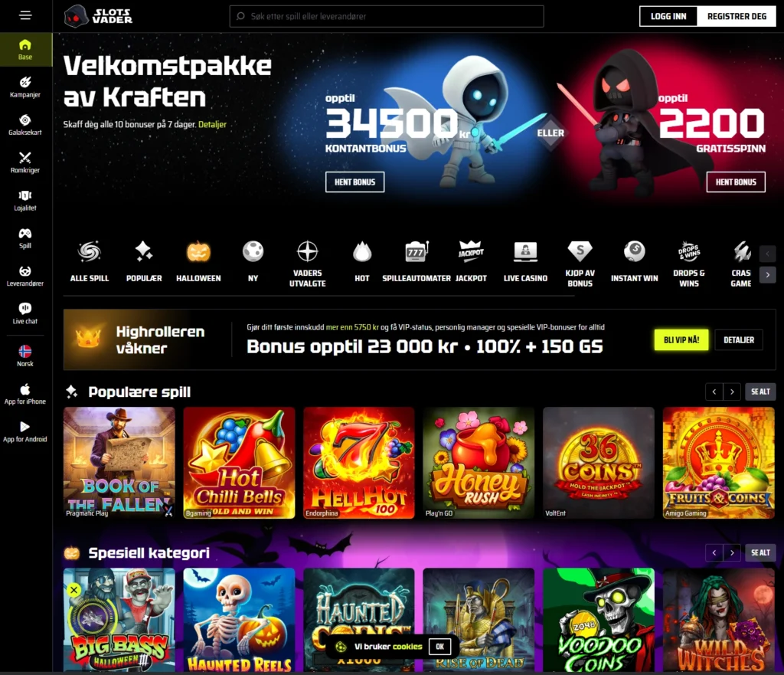Click the Logg inn button
The image size is (784, 675).
point(668,17)
